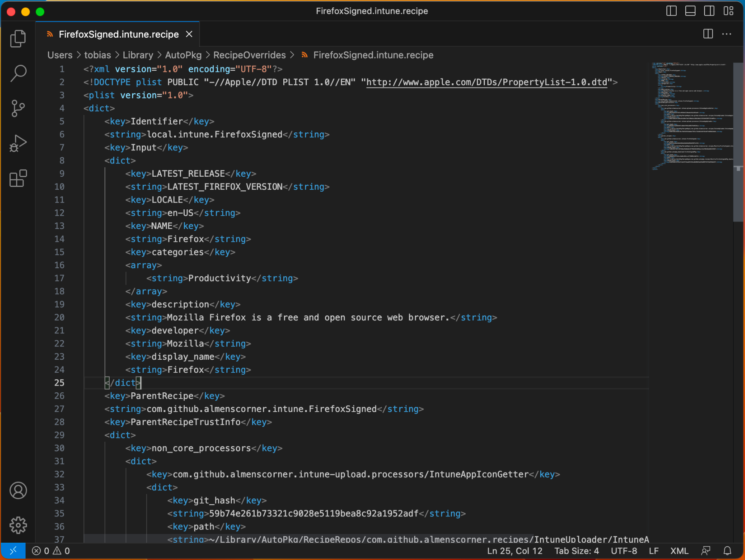
Task: Open the XML language mode selector
Action: pyautogui.click(x=679, y=551)
